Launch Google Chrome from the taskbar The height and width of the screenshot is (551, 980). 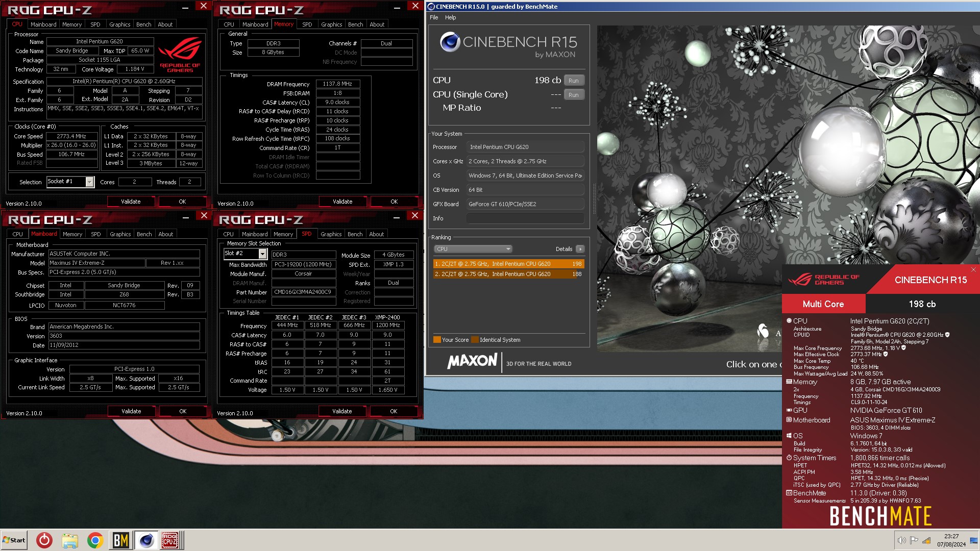pos(95,540)
